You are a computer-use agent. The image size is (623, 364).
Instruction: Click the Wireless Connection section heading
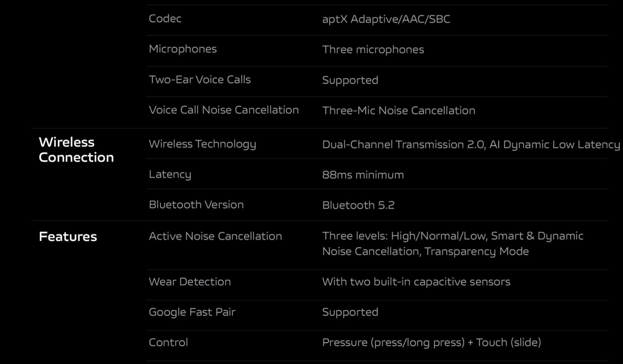click(76, 150)
